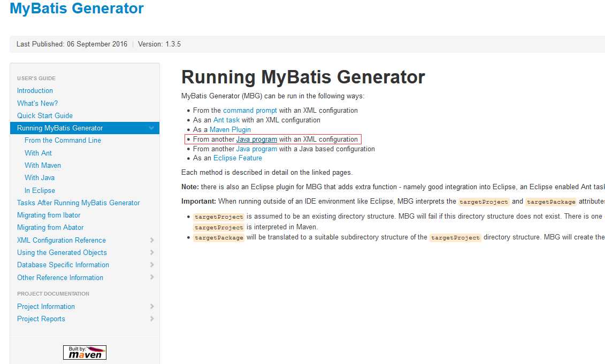The height and width of the screenshot is (364, 605).
Task: Follow the Ant task link
Action: [226, 120]
